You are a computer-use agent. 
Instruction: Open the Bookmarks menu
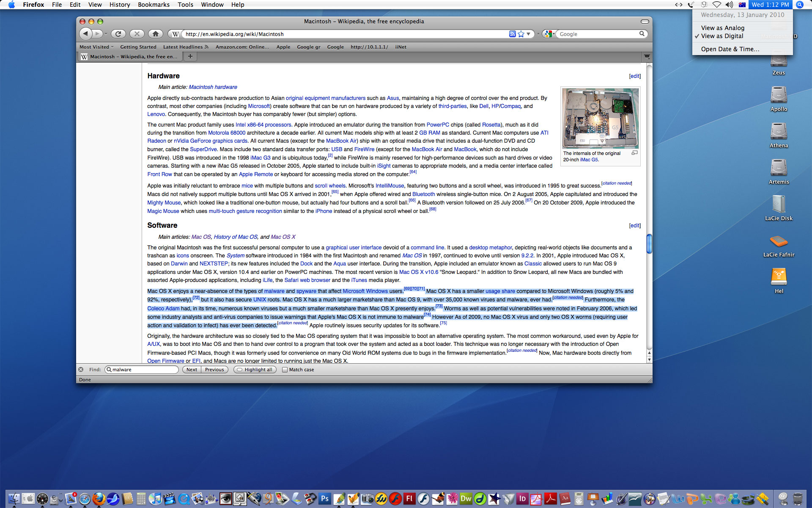[x=154, y=5]
